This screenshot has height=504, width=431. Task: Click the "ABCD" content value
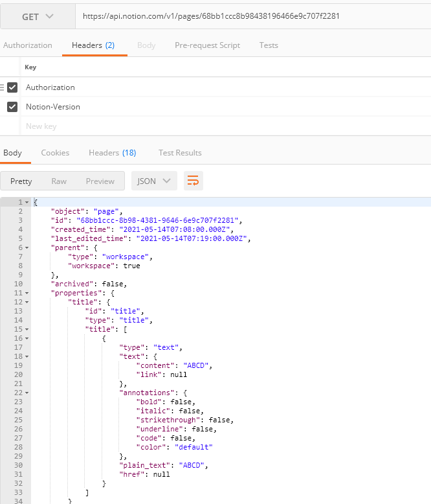tap(196, 365)
